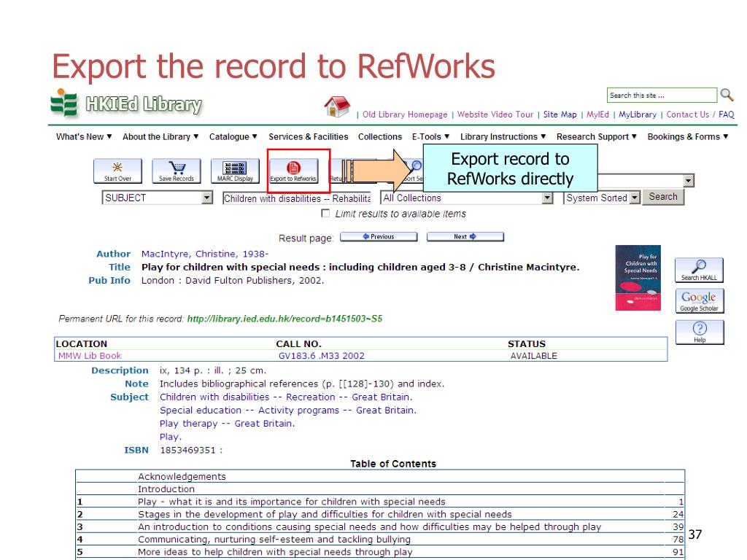Click the book cover thumbnail
Image resolution: width=747 pixels, height=560 pixels.
[x=638, y=278]
